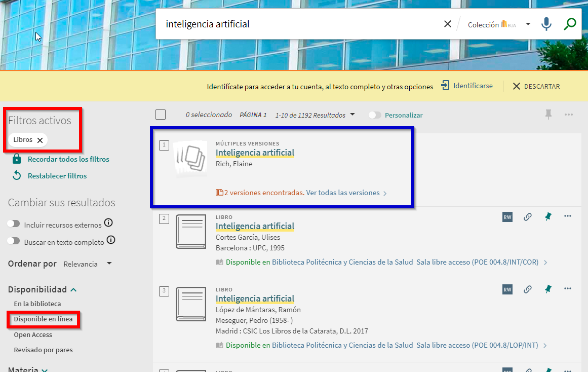Click the Identificarse sign-in link

pyautogui.click(x=467, y=86)
